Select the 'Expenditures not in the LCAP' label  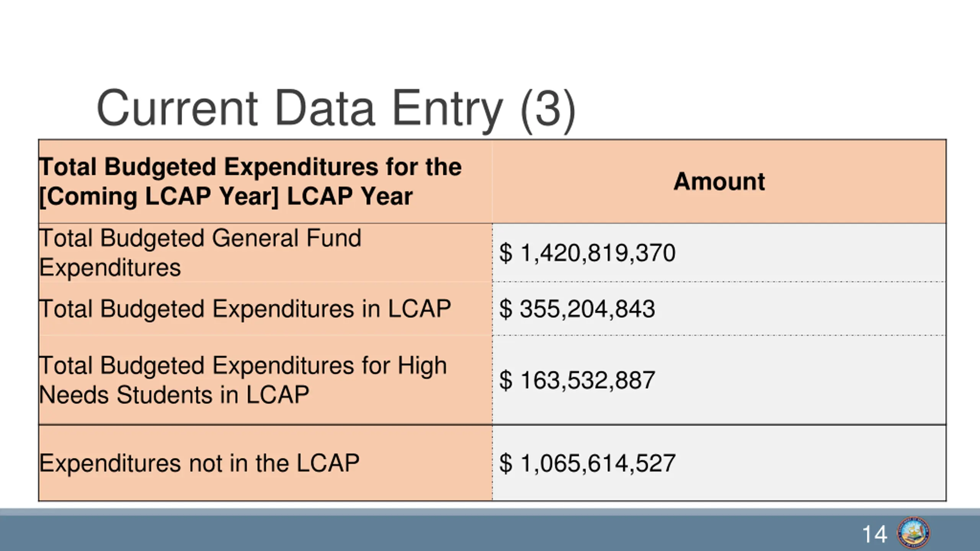click(x=199, y=463)
